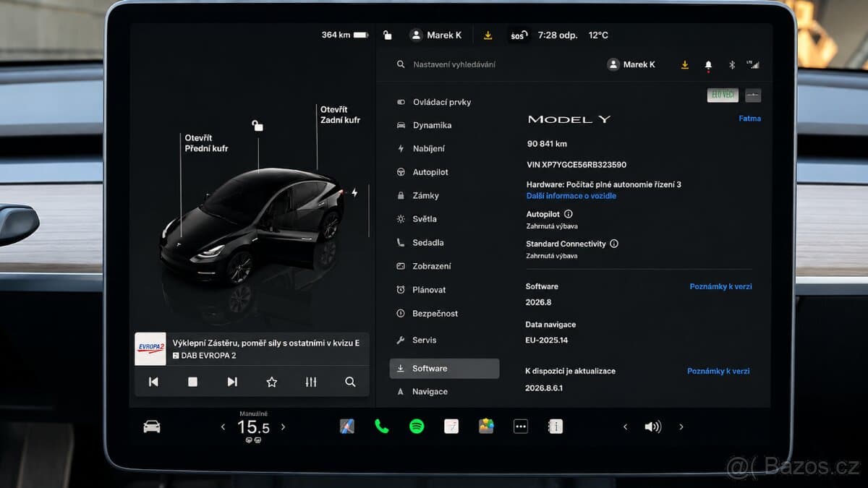This screenshot has height=488, width=868.
Task: Tap the unlock padlock above the car
Action: point(258,126)
